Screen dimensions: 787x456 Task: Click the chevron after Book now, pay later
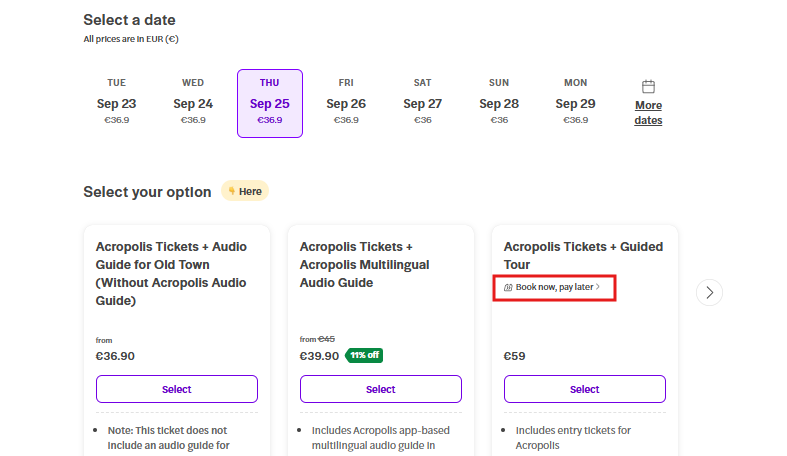[598, 287]
